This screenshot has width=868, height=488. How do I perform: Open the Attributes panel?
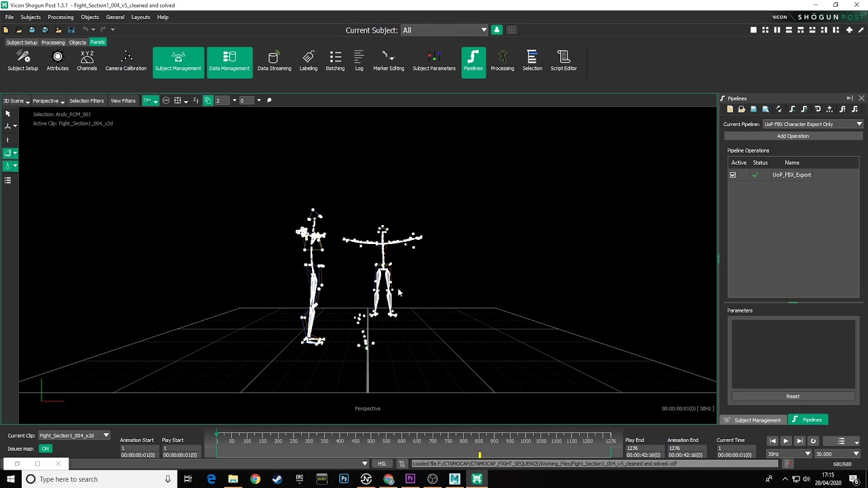58,61
